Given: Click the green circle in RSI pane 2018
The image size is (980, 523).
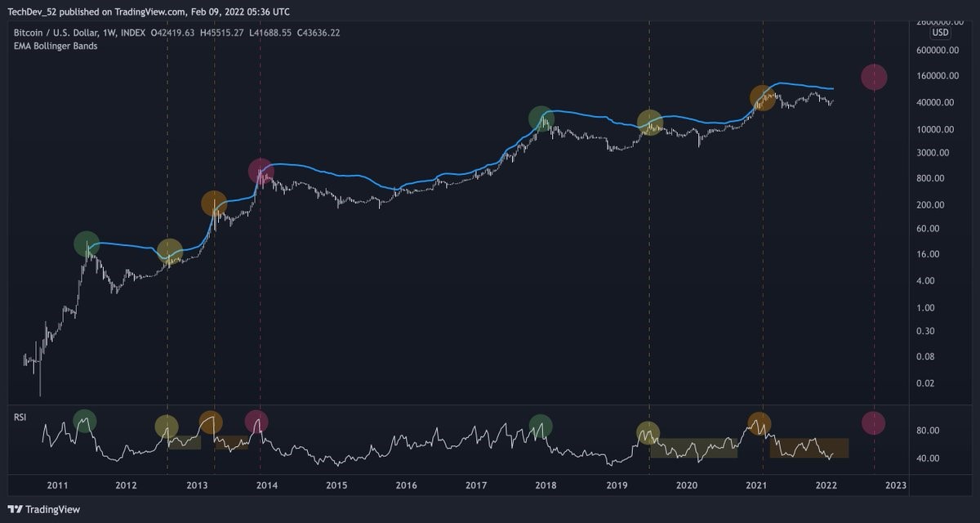Looking at the screenshot, I should coord(541,426).
